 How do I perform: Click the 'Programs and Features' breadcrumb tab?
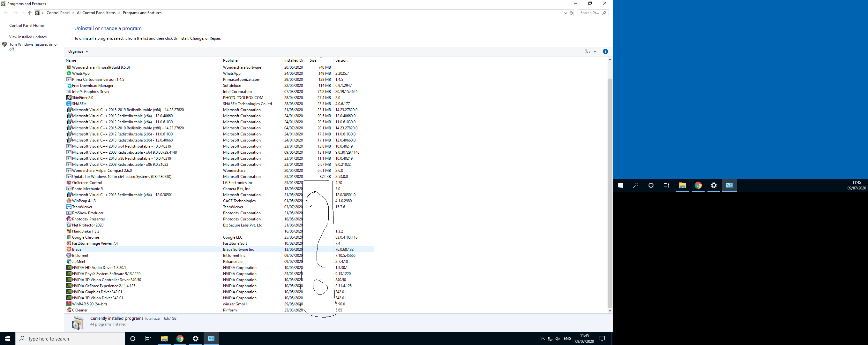pos(142,13)
